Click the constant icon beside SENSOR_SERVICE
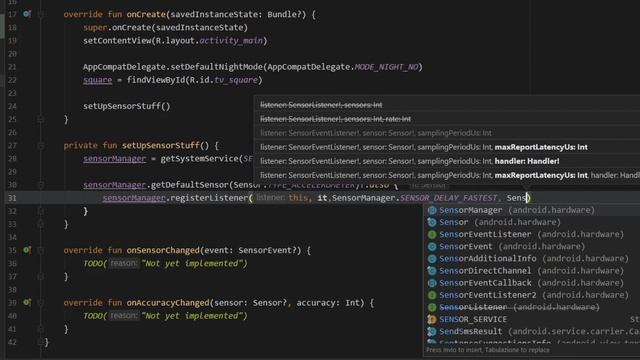 click(x=432, y=319)
